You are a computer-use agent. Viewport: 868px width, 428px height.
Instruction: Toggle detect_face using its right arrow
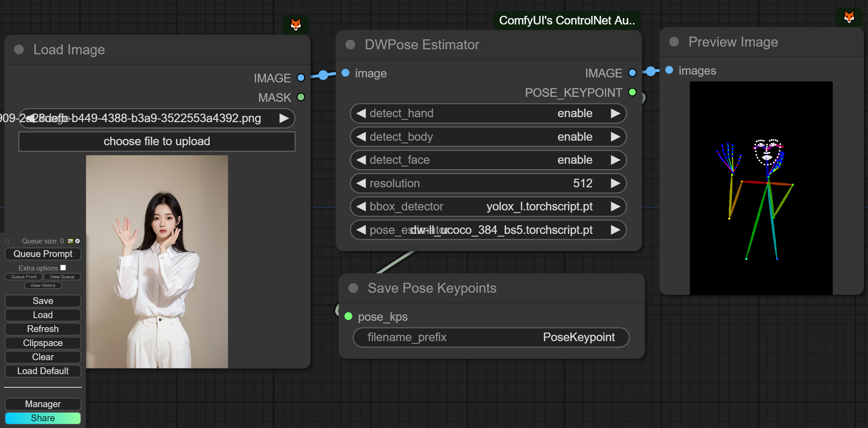coord(615,160)
